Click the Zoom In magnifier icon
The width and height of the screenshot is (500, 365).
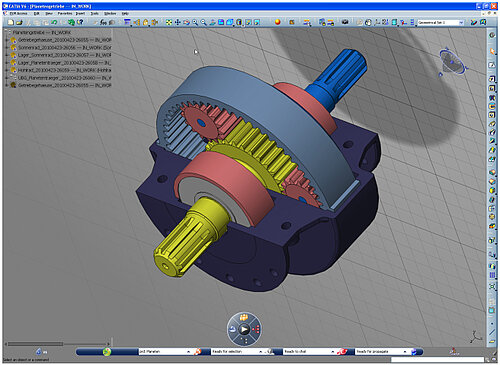point(195,22)
